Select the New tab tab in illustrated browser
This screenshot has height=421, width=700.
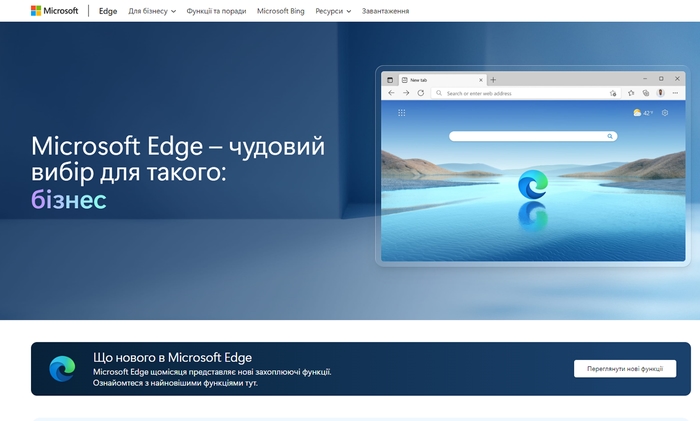pyautogui.click(x=442, y=80)
